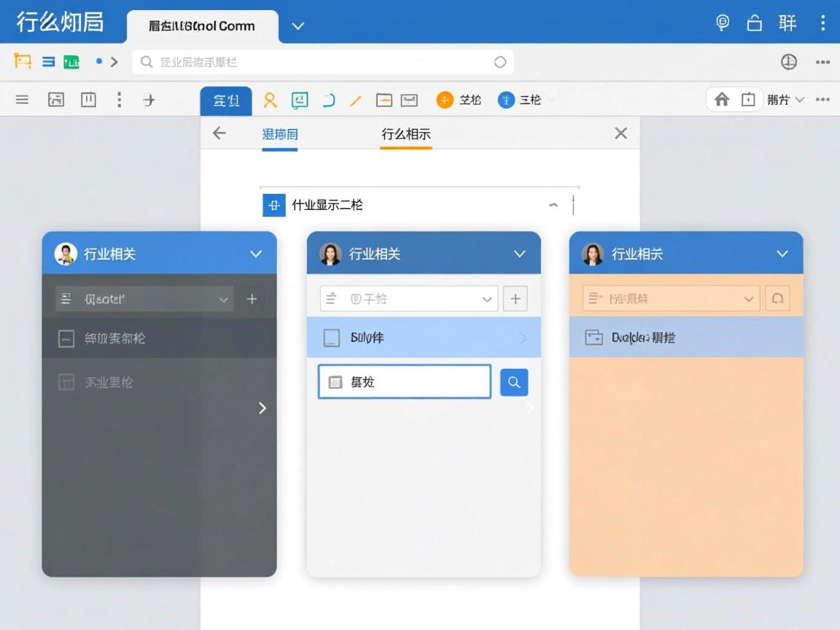Expand the 什业显示二检 section chevron

click(x=553, y=205)
